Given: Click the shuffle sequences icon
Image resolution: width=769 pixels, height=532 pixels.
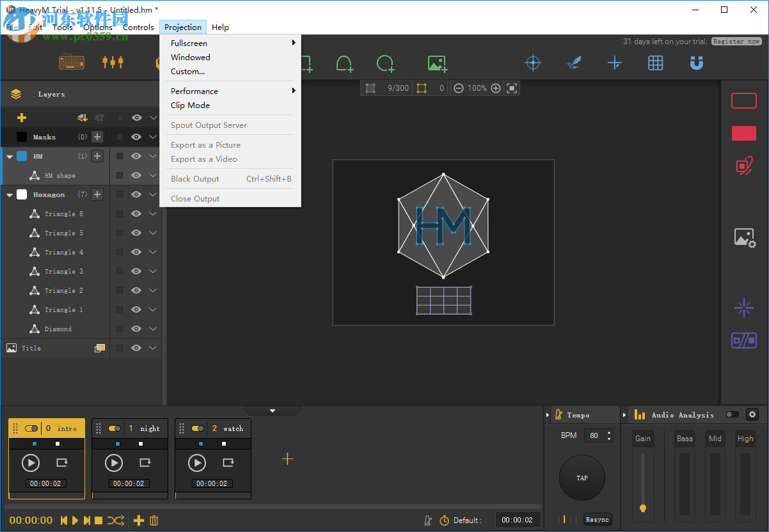Looking at the screenshot, I should click(115, 520).
